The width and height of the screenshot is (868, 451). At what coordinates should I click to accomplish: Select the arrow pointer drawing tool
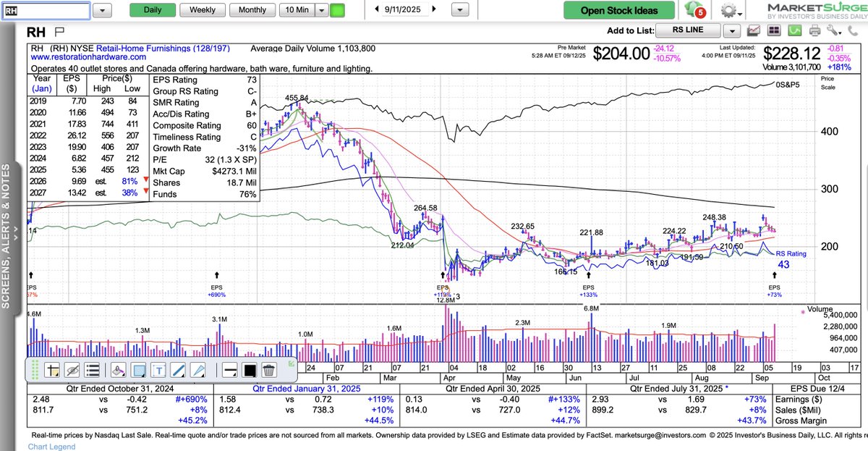click(x=198, y=370)
